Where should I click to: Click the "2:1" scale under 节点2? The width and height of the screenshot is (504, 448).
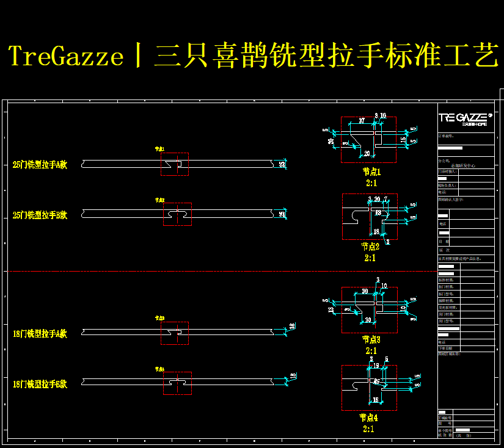click(370, 258)
